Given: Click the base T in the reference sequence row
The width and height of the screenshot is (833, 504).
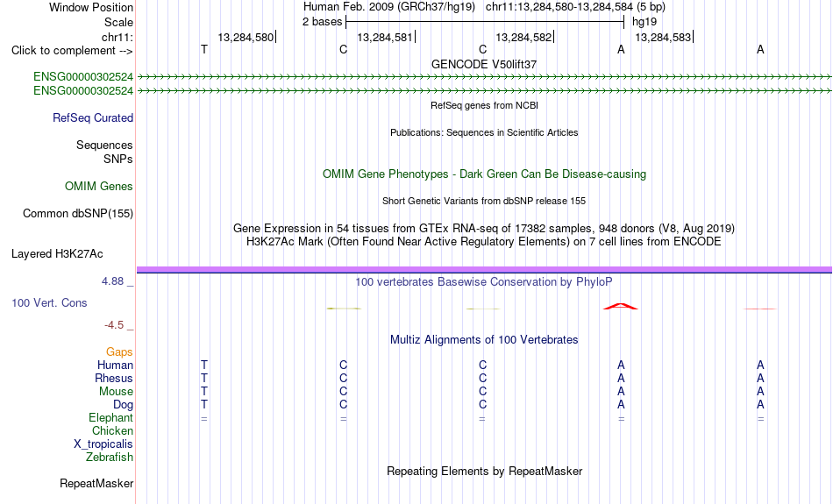Looking at the screenshot, I should click(x=204, y=49).
